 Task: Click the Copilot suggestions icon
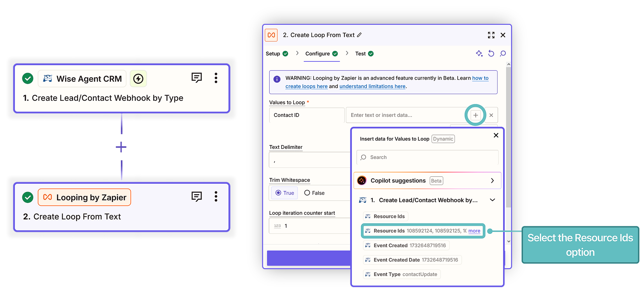(362, 181)
